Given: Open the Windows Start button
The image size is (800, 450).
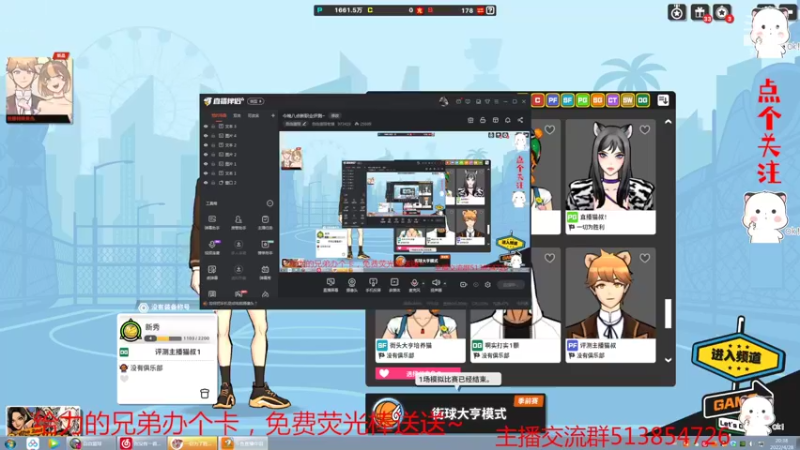Looking at the screenshot, I should [10, 443].
